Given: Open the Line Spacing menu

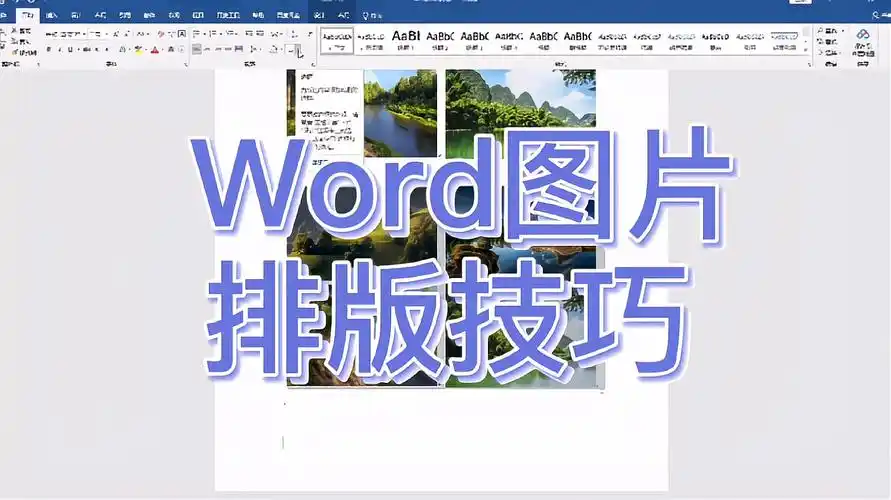Looking at the screenshot, I should click(255, 49).
